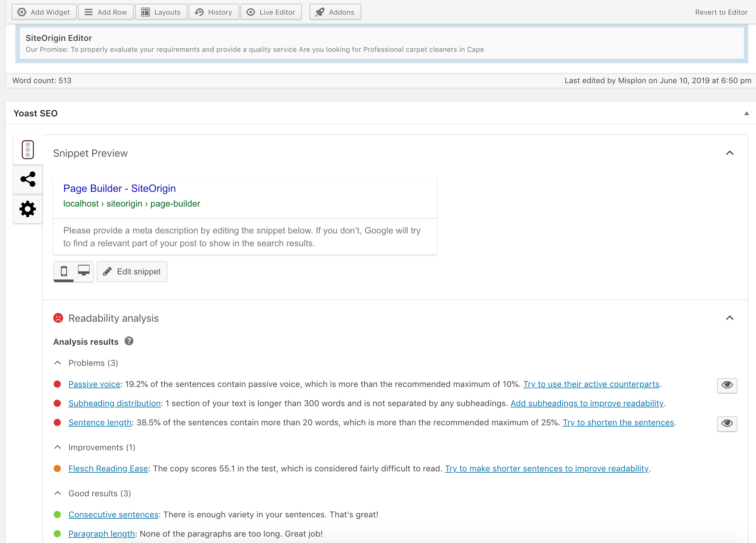
Task: Click Try to make shorter sentences link
Action: 547,468
